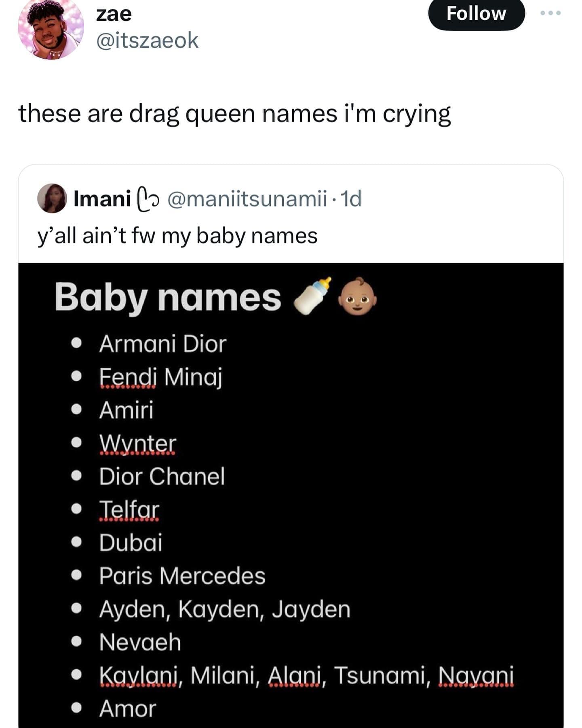Click Imani's small profile avatar
582x728 pixels.
pyautogui.click(x=52, y=199)
